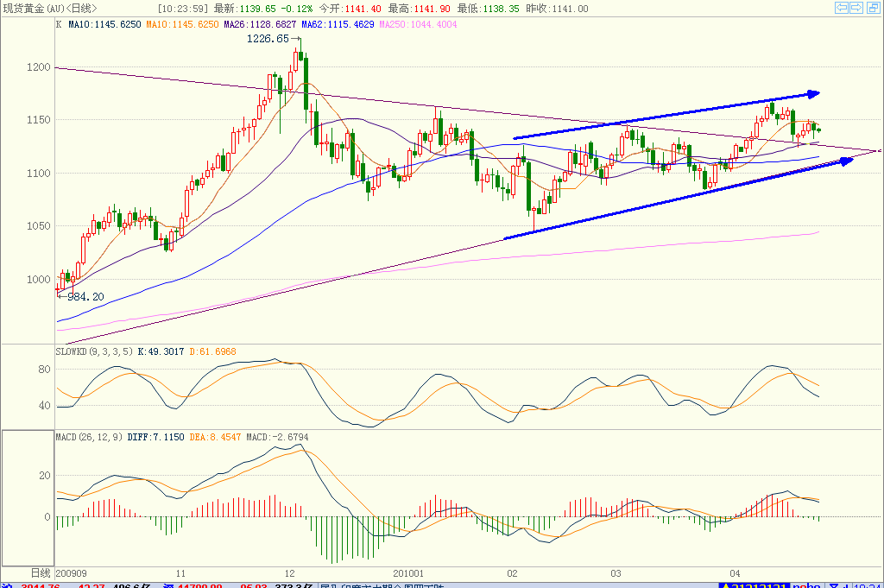884x588 pixels.
Task: Click the K label before MA10
Action: pyautogui.click(x=59, y=24)
